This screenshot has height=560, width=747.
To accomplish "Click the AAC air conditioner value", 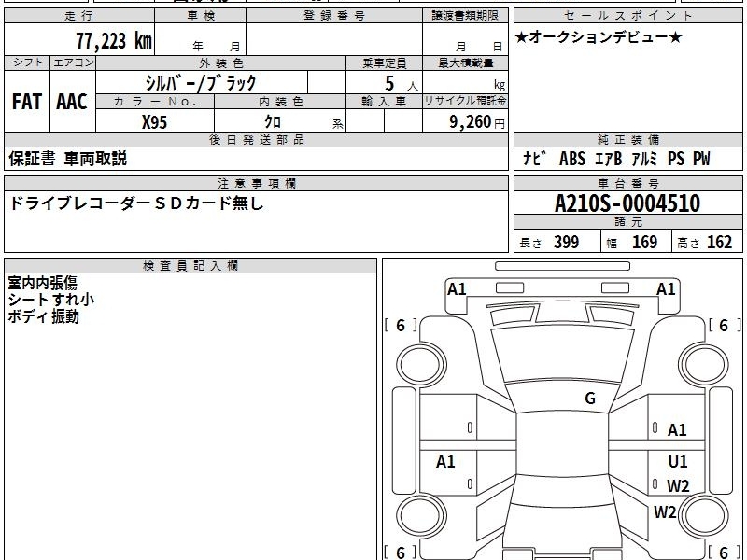I will [x=72, y=102].
